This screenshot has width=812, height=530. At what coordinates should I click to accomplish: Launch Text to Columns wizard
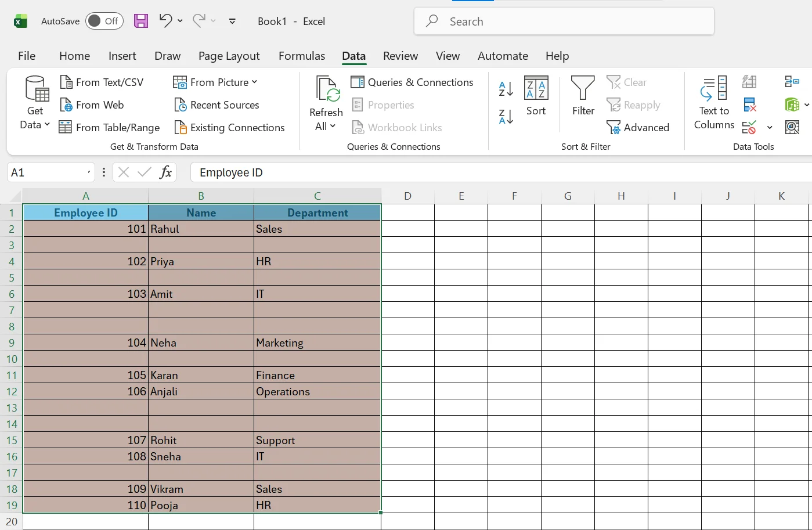(714, 103)
